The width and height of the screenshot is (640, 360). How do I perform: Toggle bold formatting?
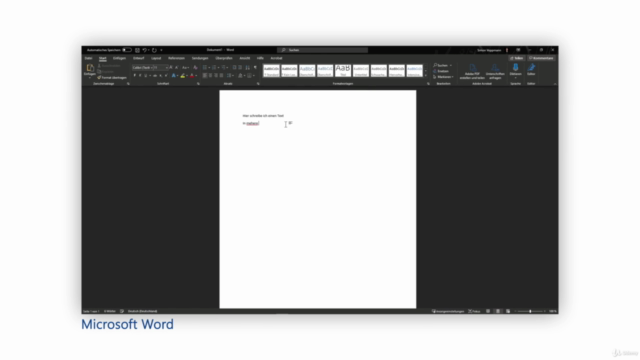(135, 76)
